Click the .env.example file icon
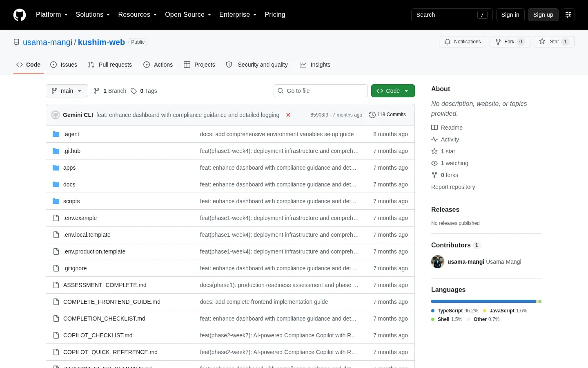This screenshot has width=588, height=368. [x=56, y=218]
